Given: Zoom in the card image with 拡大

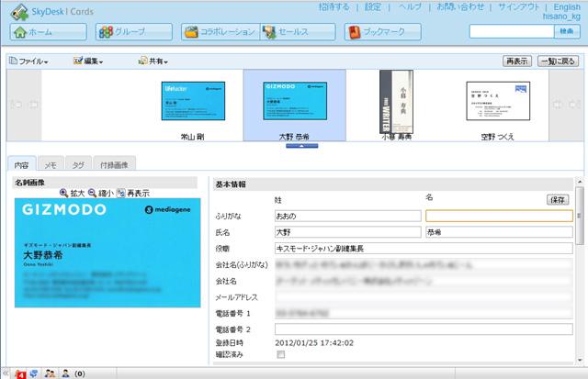Looking at the screenshot, I should 73,194.
